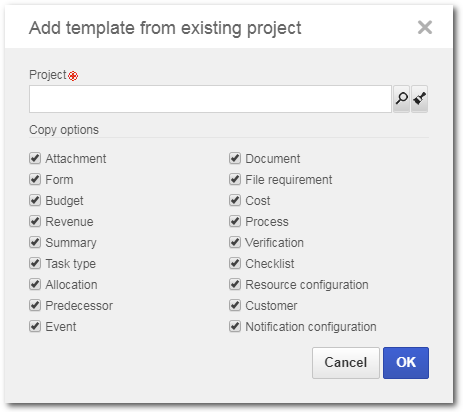Disable the Predecessor checkbox

[x=35, y=305]
